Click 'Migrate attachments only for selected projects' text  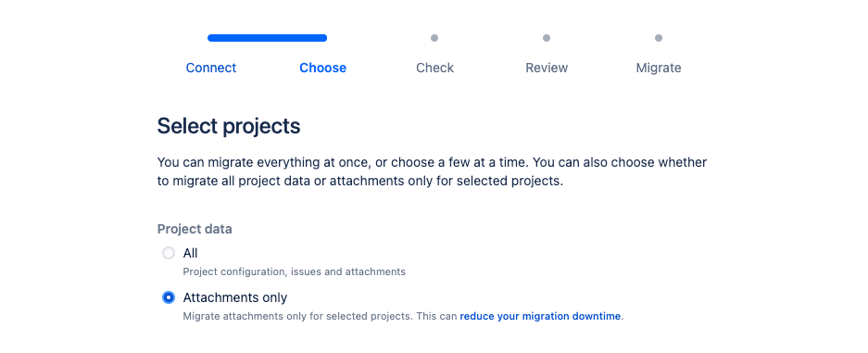pos(296,317)
